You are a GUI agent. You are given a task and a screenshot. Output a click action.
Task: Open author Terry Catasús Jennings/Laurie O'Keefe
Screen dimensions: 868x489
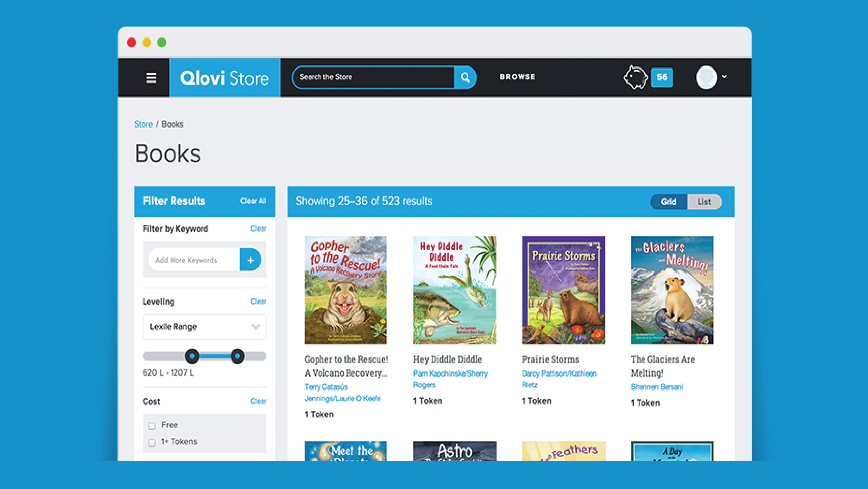pos(343,393)
